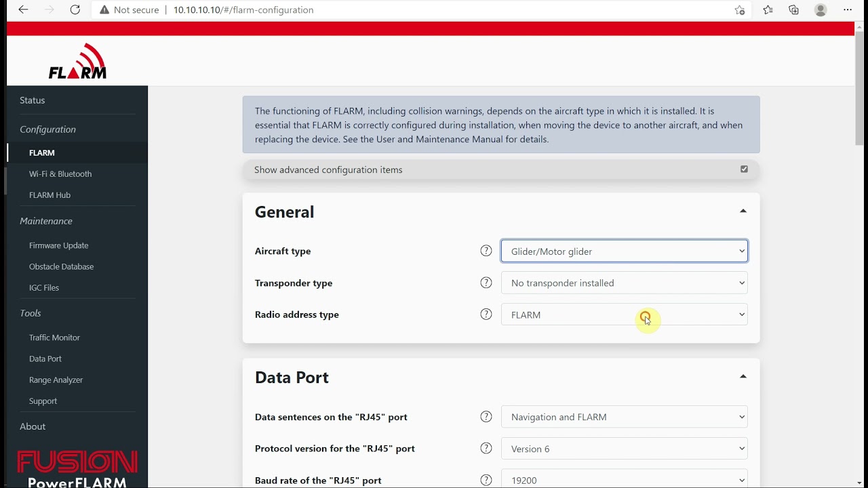Open the Collections icon in browser toolbar
This screenshot has height=488, width=868.
pos(794,10)
